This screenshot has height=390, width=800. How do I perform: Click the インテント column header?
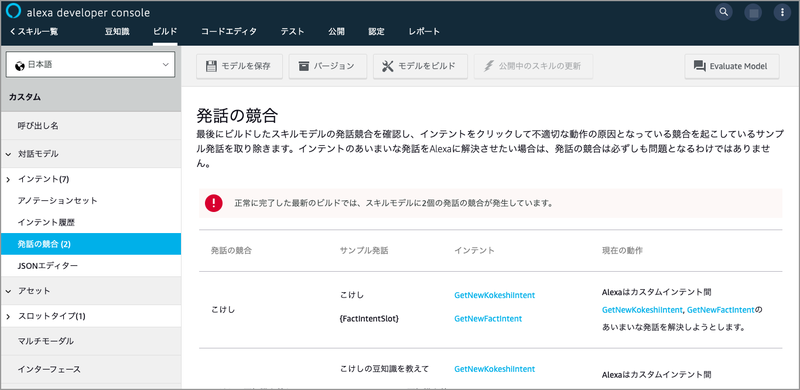click(x=474, y=251)
